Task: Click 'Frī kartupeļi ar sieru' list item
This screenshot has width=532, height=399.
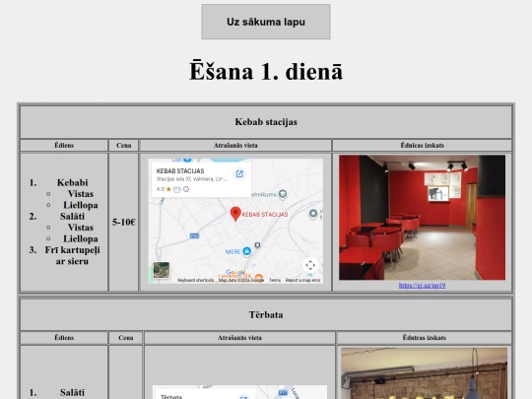Action: pos(72,255)
